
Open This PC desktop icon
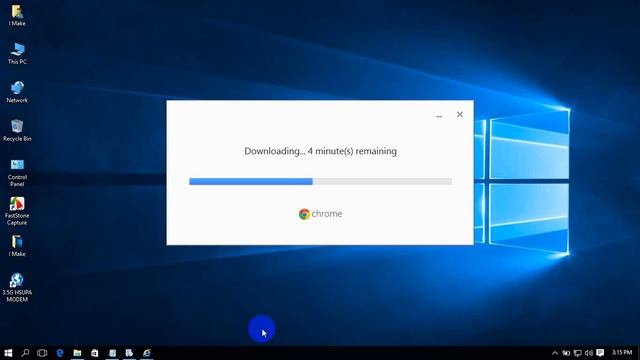point(17,53)
